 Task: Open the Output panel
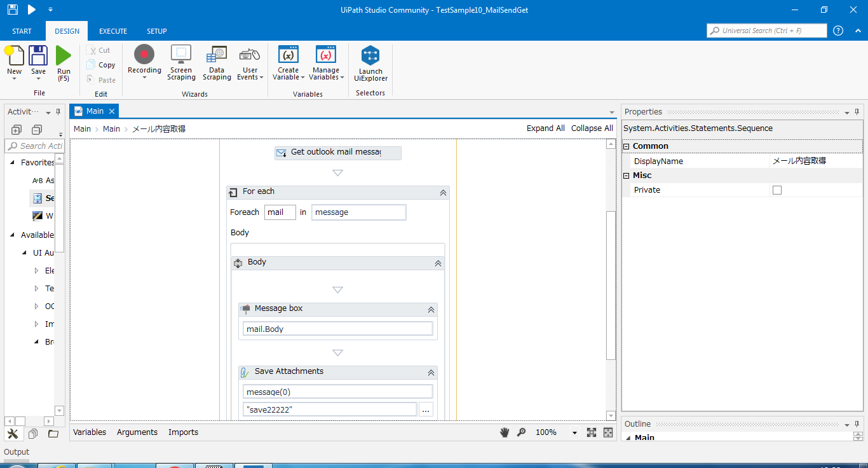point(17,452)
